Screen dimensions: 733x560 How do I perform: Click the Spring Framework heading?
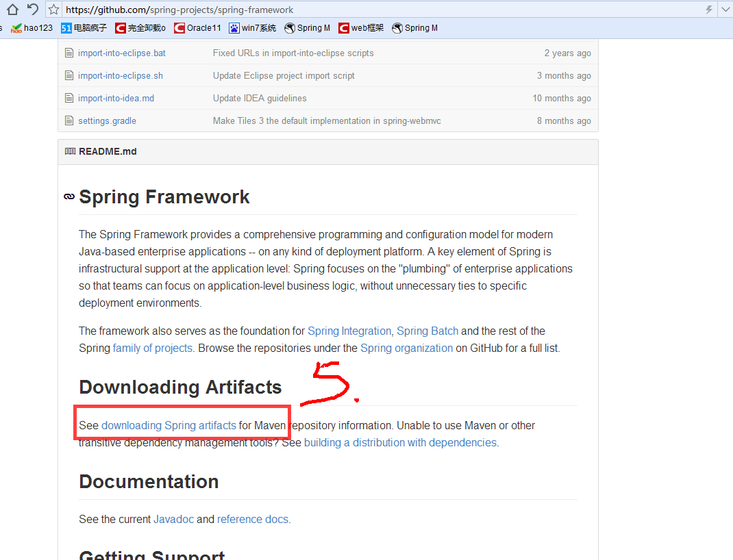[x=164, y=196]
